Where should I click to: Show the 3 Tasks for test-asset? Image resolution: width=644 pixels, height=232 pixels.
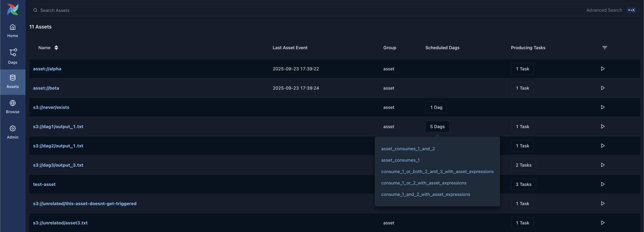coord(523,184)
